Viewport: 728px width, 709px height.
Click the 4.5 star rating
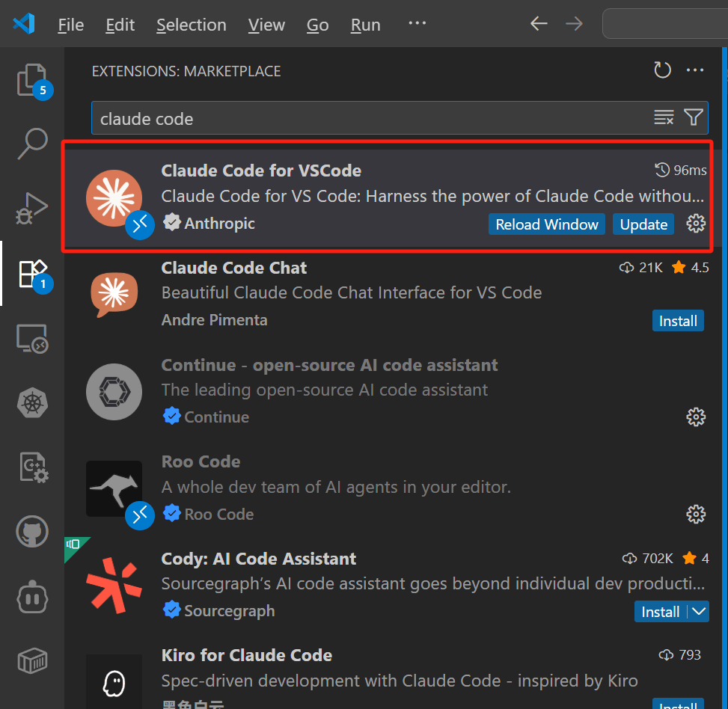(700, 268)
